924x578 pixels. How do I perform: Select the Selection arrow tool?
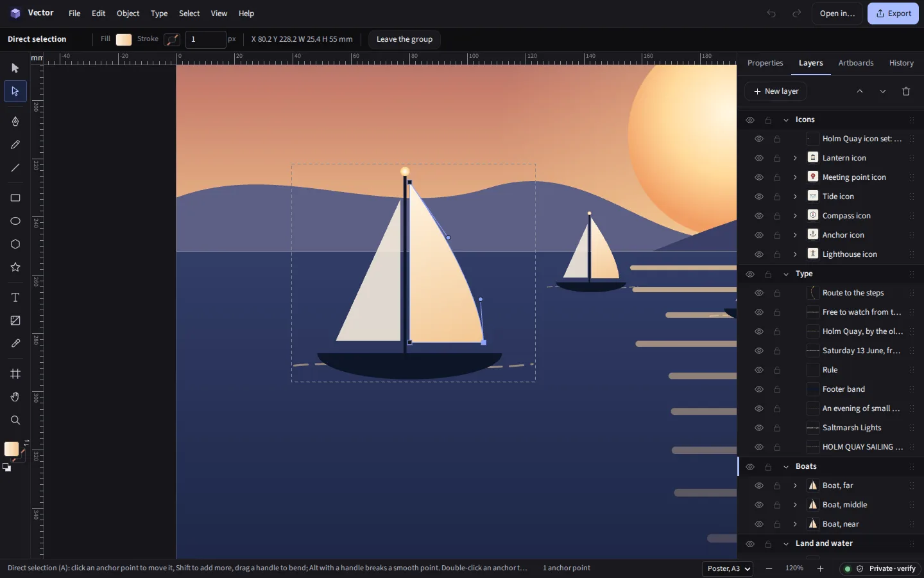click(x=15, y=68)
